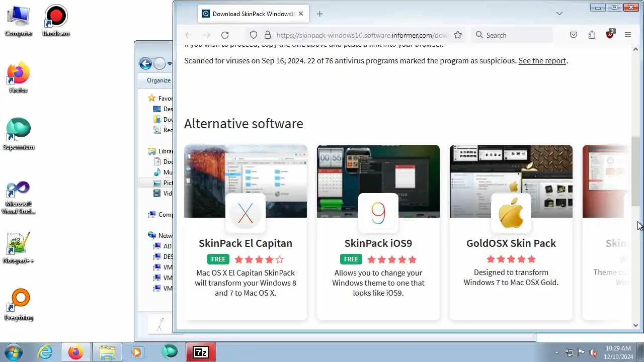Open the tracking protection shield icon

[x=254, y=35]
